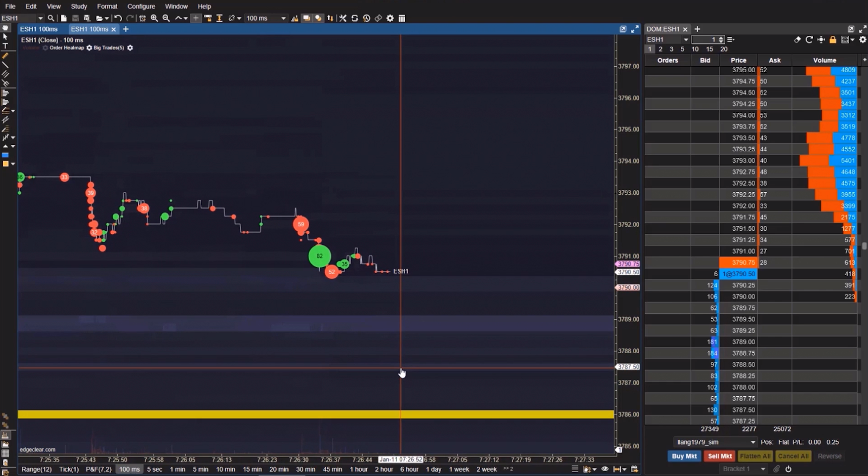Viewport: 868px width, 476px height.
Task: Click the crossed tools icon in the toolbar
Action: pos(343,18)
